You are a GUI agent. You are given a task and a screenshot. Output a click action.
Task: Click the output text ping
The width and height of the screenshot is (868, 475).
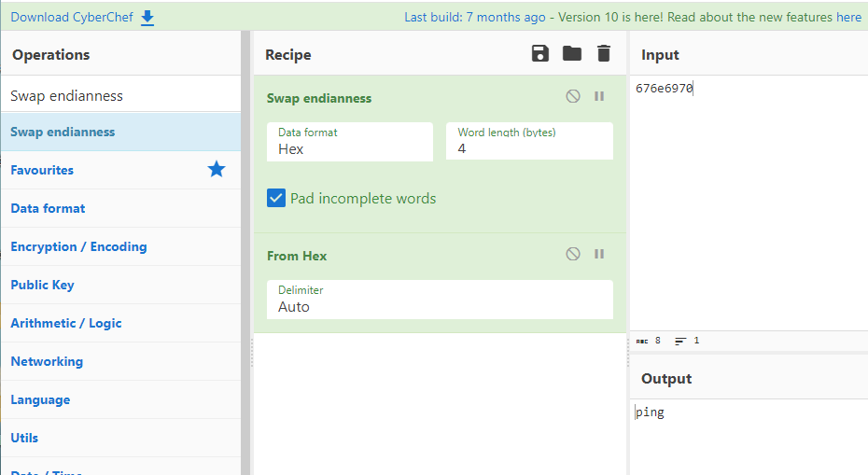(x=650, y=412)
